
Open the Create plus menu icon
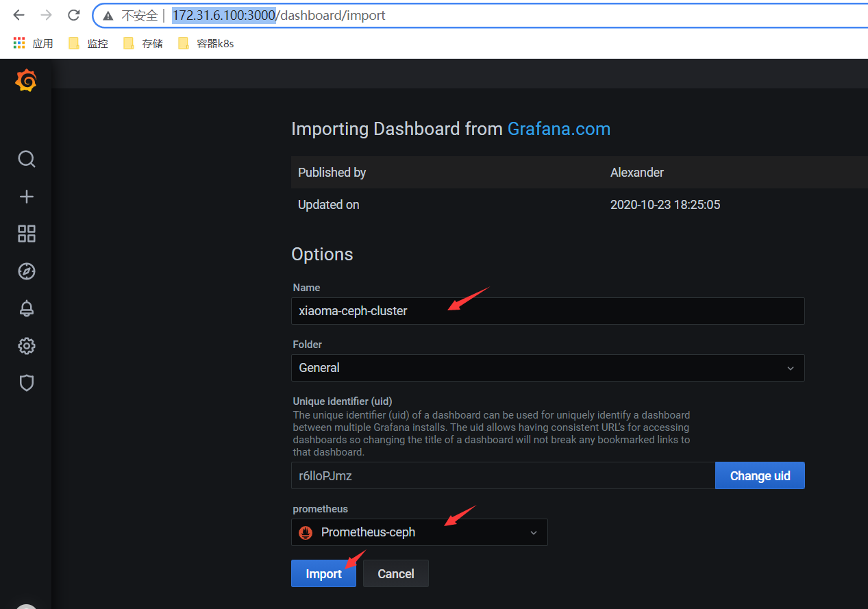tap(26, 197)
